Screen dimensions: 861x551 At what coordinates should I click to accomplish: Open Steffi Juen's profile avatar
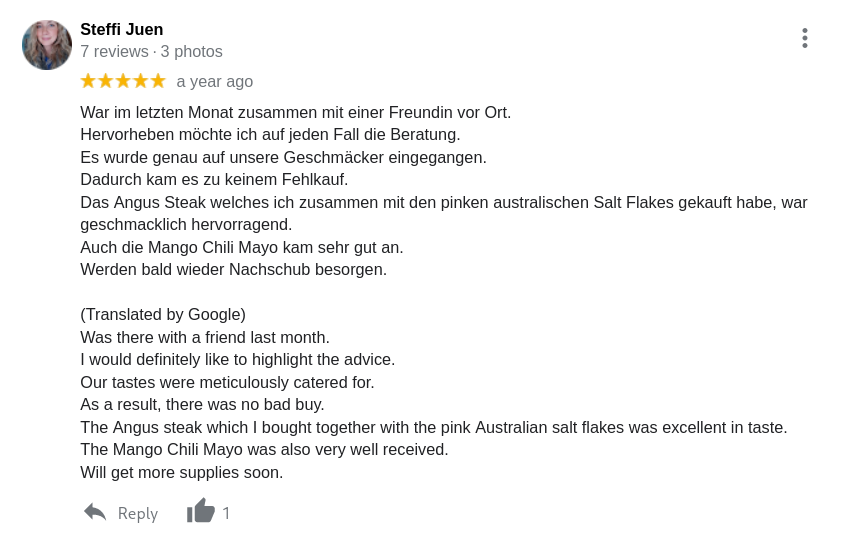tap(47, 45)
